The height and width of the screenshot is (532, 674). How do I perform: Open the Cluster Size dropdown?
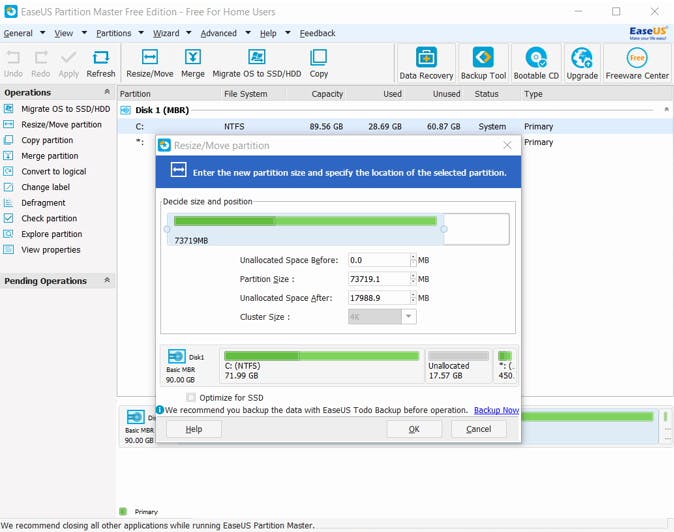[x=408, y=317]
